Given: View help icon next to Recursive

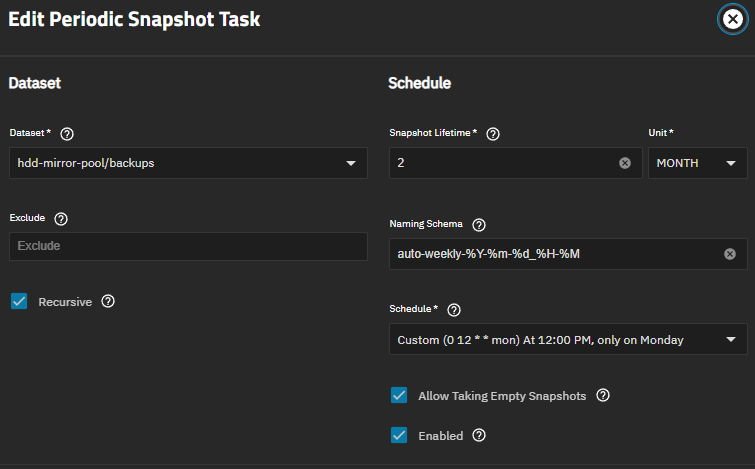Looking at the screenshot, I should point(108,301).
